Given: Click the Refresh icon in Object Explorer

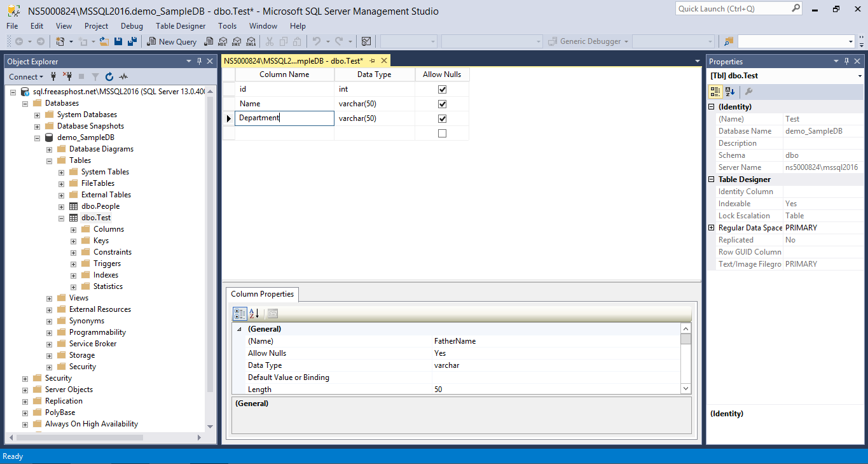Looking at the screenshot, I should 109,76.
